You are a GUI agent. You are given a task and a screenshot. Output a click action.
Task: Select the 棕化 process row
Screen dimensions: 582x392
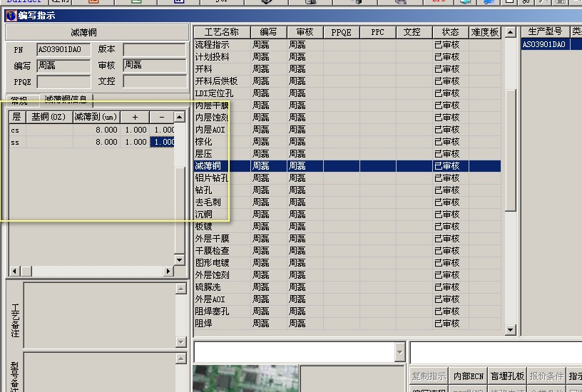point(347,142)
